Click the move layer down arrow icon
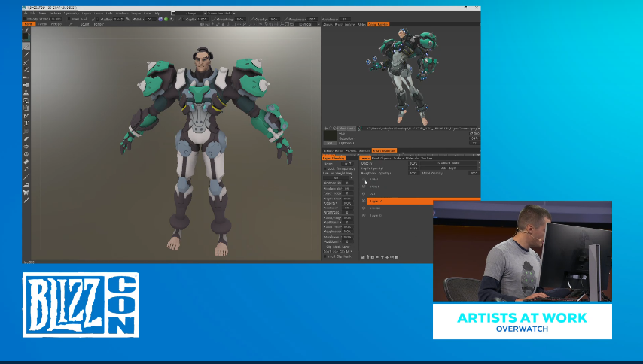Image resolution: width=643 pixels, height=364 pixels. (x=387, y=257)
